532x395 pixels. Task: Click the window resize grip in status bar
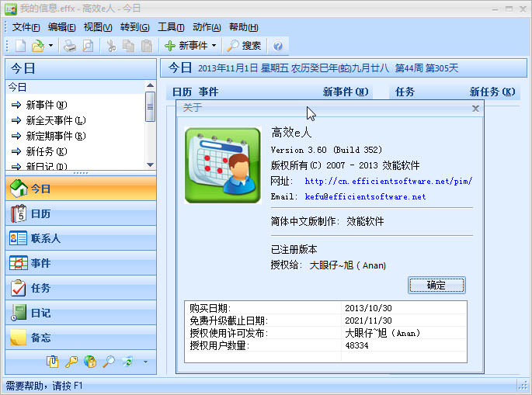coord(523,385)
